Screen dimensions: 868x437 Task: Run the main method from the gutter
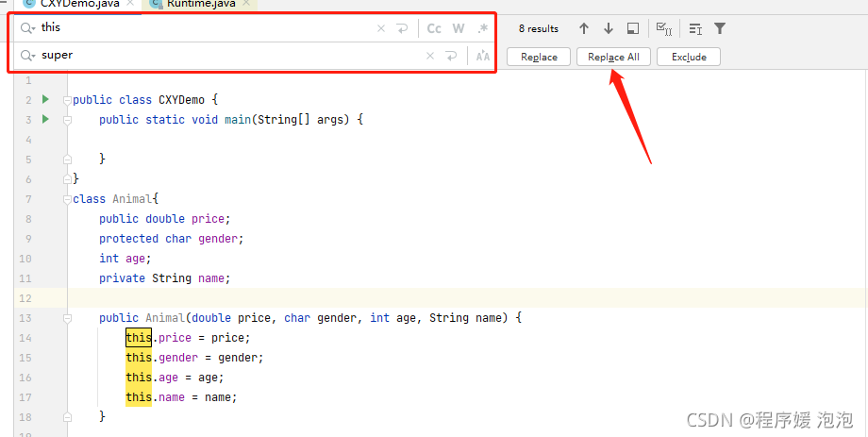tap(45, 119)
